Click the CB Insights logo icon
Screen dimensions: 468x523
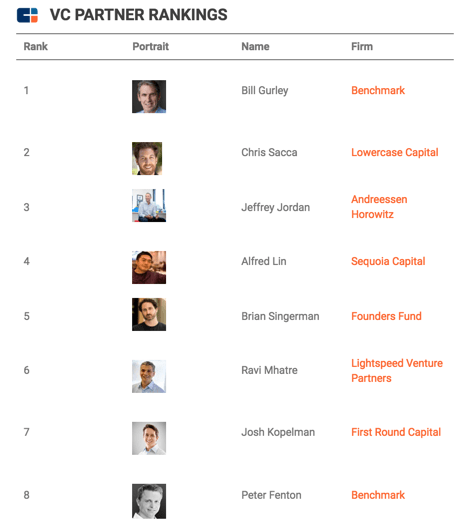tap(27, 15)
